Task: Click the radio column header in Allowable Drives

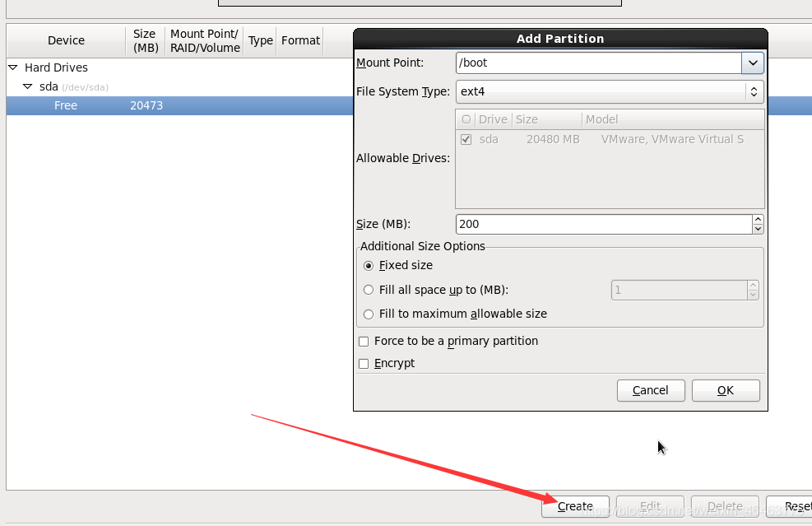Action: [466, 119]
